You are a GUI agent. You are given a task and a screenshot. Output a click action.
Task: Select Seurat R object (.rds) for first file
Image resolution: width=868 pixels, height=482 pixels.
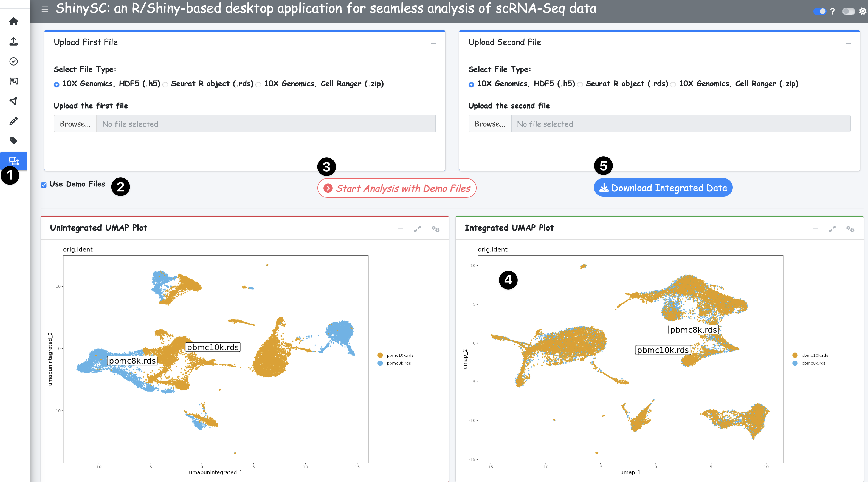tap(165, 84)
